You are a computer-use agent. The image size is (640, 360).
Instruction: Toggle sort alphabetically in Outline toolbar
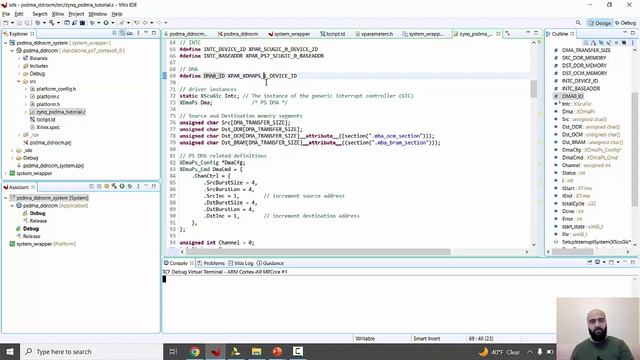tap(593, 42)
